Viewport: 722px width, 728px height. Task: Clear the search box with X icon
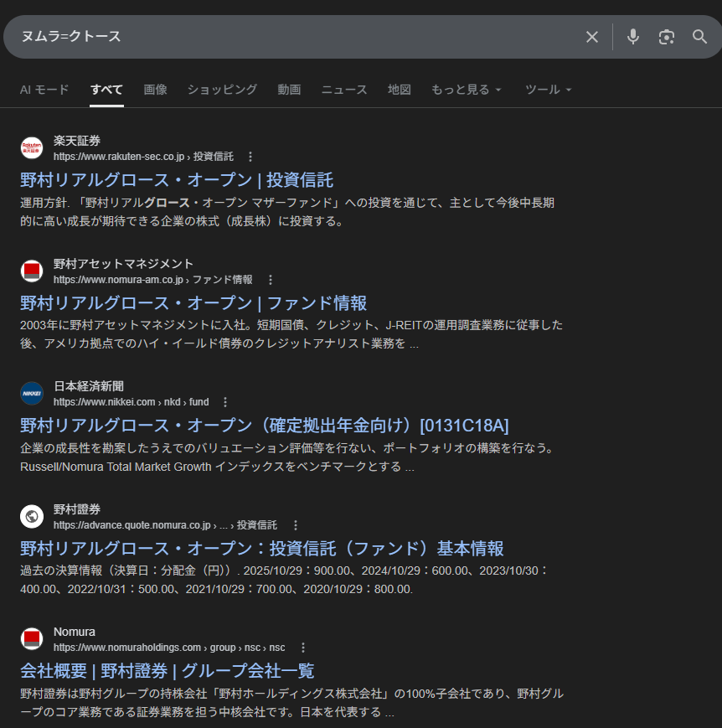591,37
